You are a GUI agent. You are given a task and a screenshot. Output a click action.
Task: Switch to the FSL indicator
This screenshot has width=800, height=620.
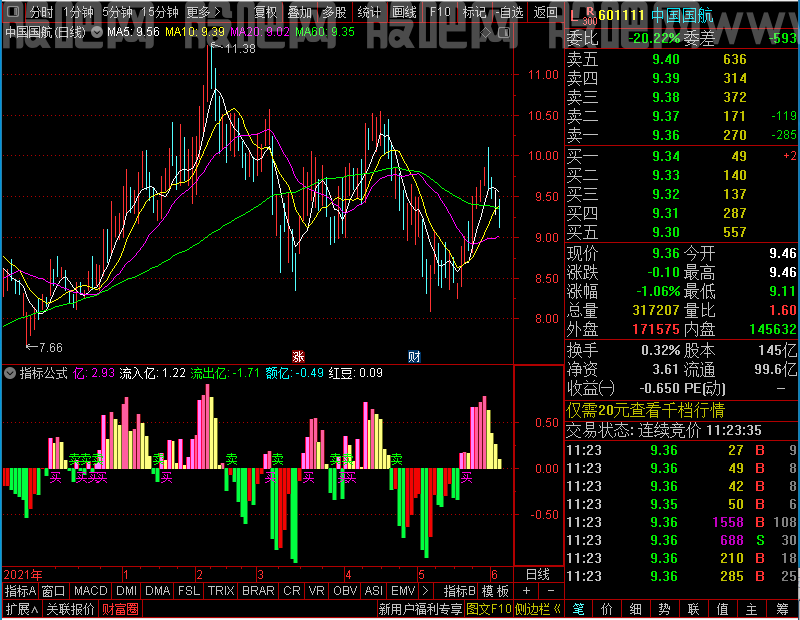(188, 591)
